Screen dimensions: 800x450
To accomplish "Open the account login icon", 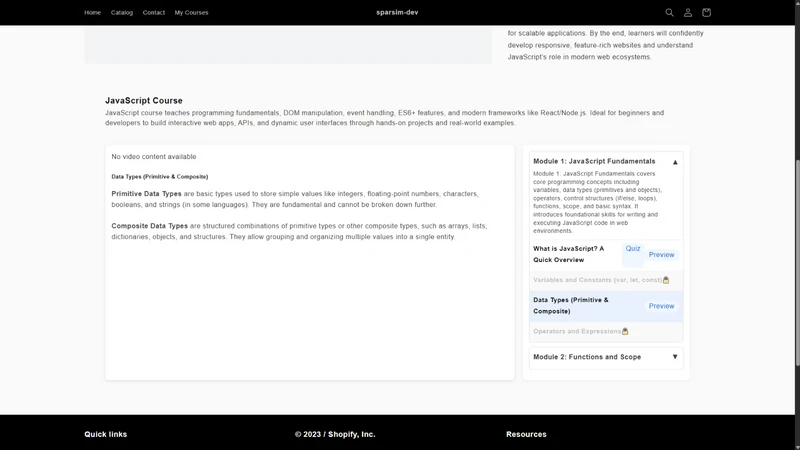I will 688,12.
